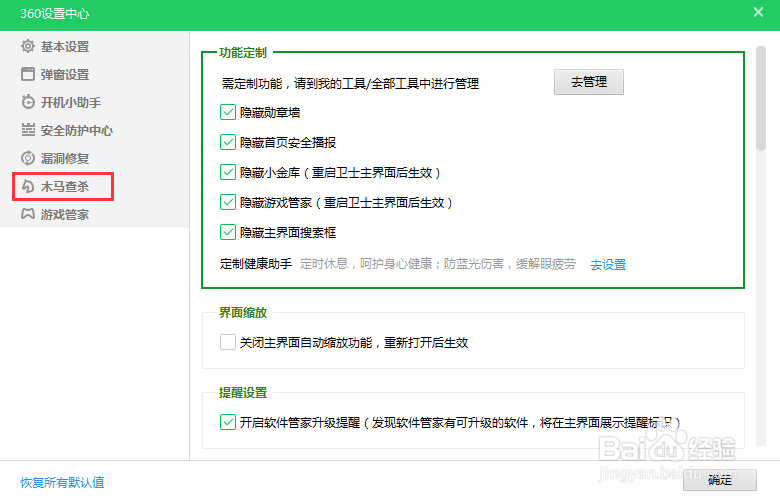Click the 功能定制 section heading

coord(243,53)
